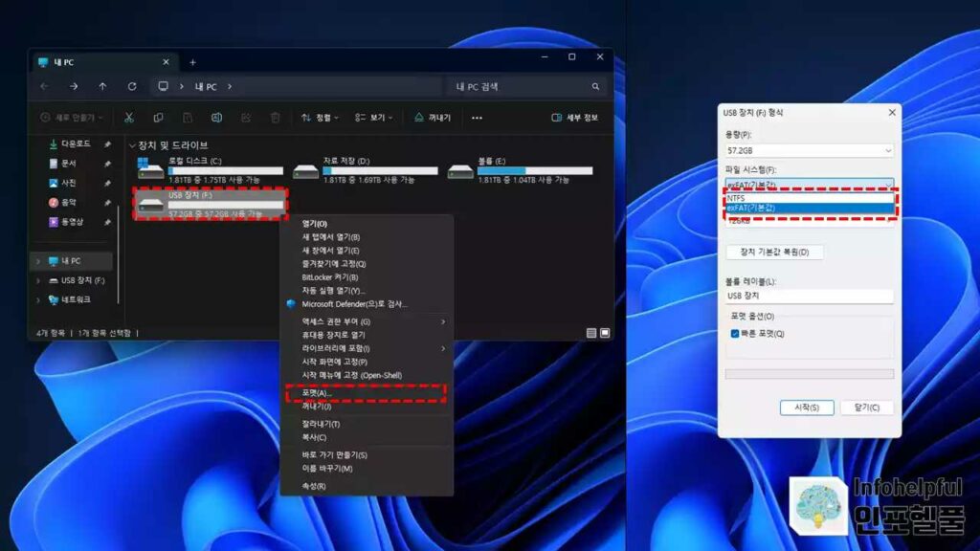Click the Paste icon in Explorer toolbar
Image resolution: width=980 pixels, height=551 pixels.
pyautogui.click(x=188, y=118)
